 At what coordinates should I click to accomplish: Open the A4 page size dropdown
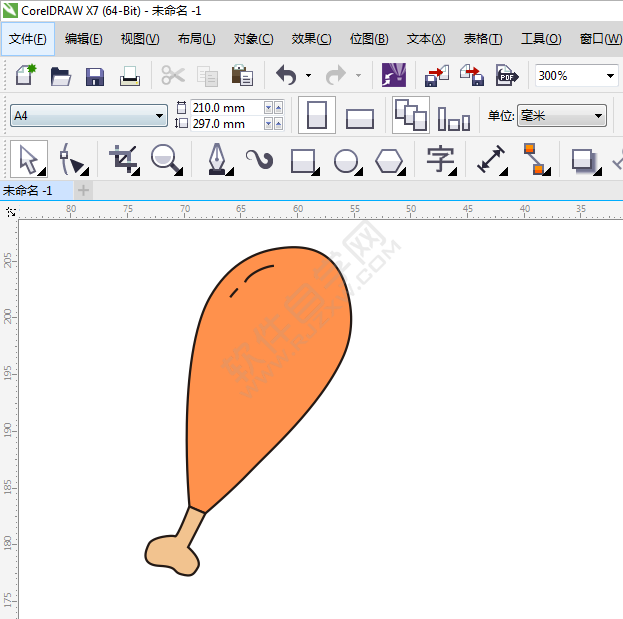click(88, 116)
